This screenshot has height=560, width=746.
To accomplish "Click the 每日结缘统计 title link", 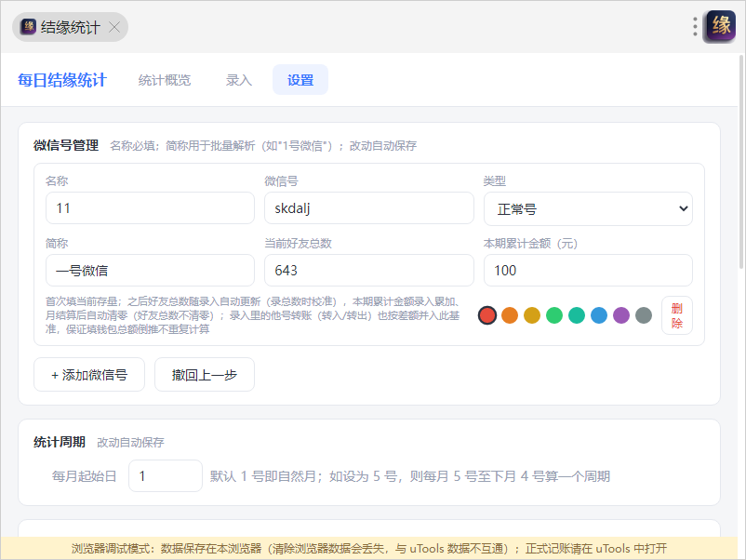I will (x=62, y=80).
